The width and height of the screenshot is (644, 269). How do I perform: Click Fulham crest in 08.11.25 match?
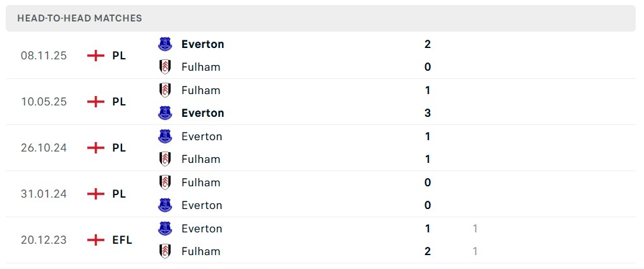[165, 67]
